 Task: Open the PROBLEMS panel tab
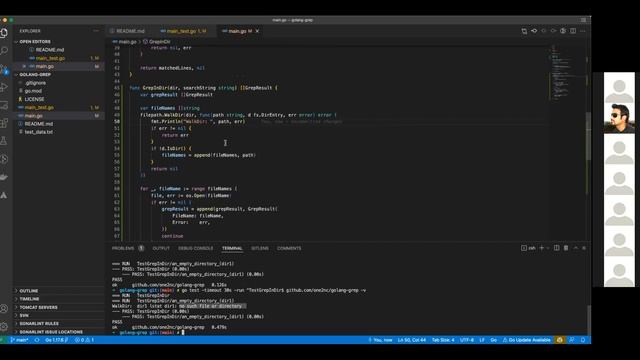(123, 248)
